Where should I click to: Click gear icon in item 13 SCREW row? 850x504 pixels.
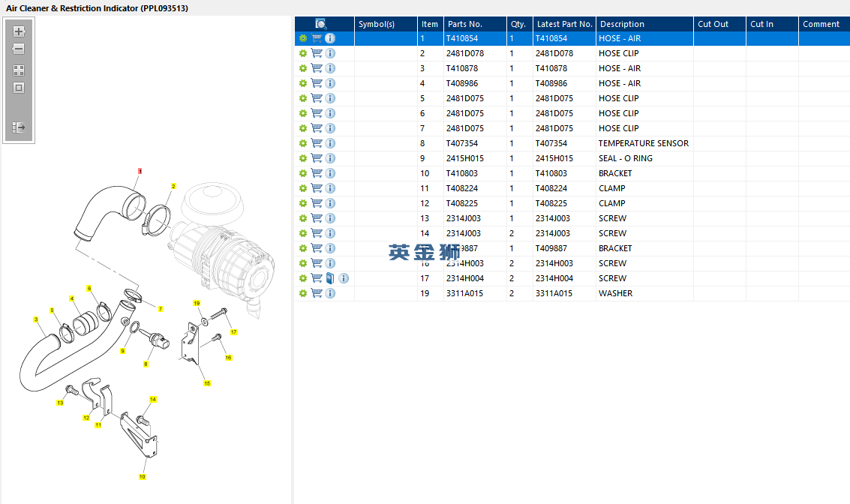tap(303, 218)
